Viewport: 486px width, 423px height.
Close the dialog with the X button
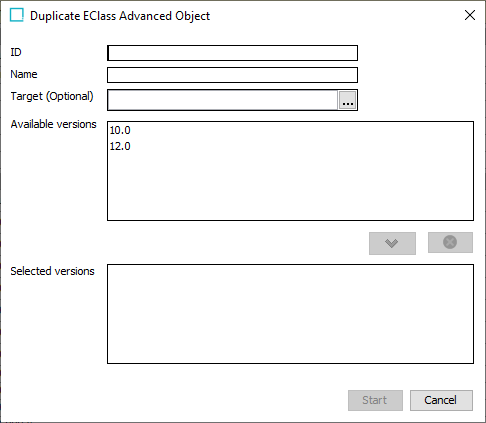coord(470,15)
